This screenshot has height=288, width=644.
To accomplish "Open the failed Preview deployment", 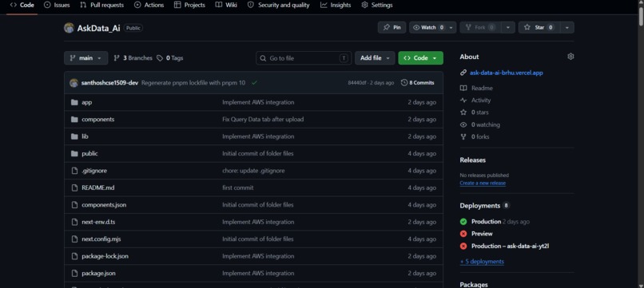I will (x=482, y=234).
